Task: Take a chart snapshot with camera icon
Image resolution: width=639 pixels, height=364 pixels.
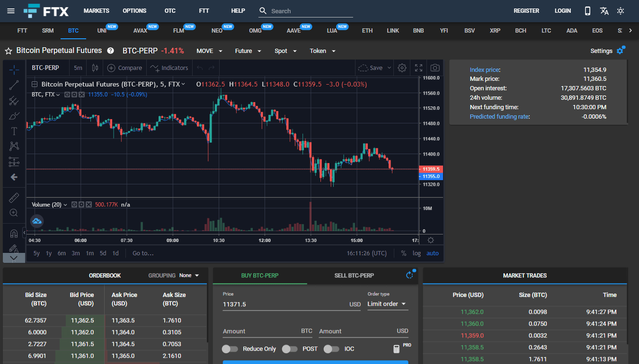Action: coord(435,68)
